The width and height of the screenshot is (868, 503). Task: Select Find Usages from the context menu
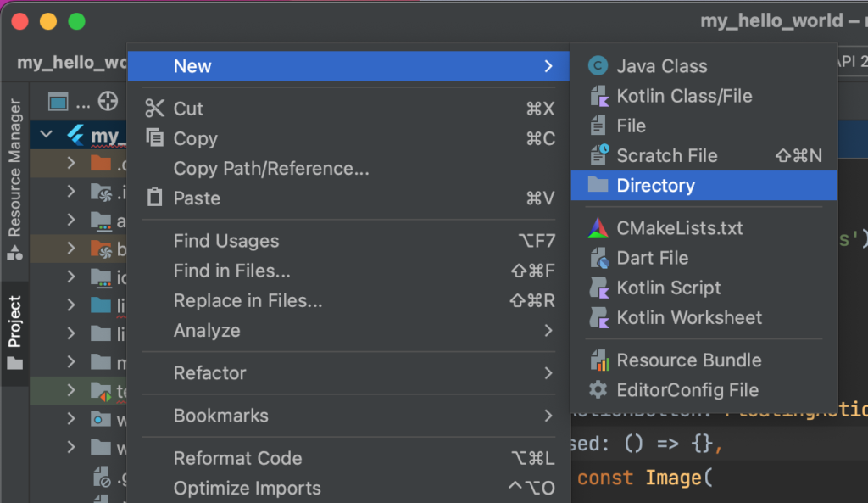348,241
